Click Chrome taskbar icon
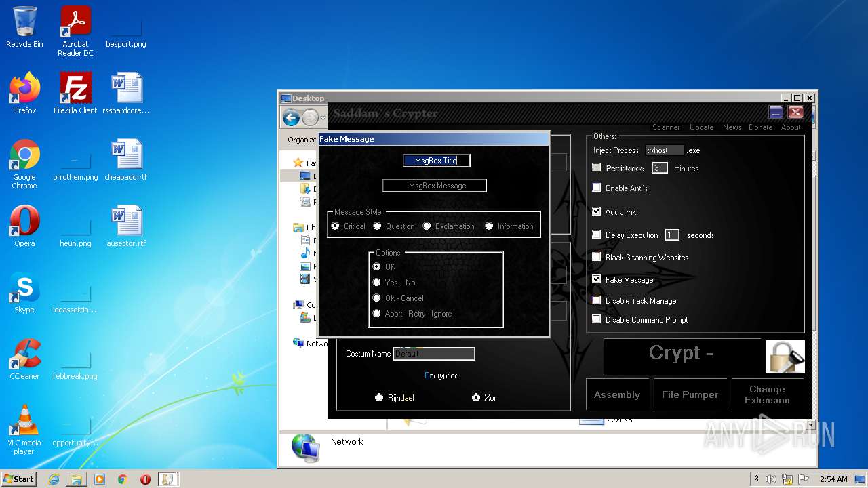This screenshot has width=868, height=488. [x=123, y=479]
